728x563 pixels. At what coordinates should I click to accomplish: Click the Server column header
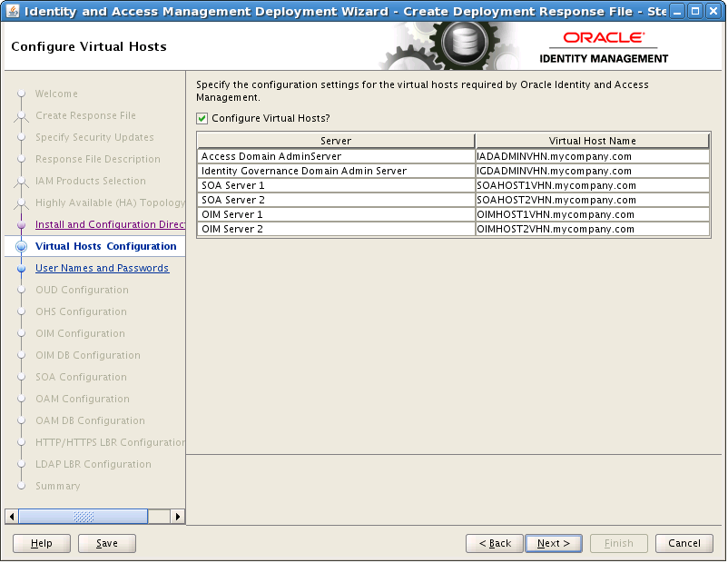[x=336, y=141]
